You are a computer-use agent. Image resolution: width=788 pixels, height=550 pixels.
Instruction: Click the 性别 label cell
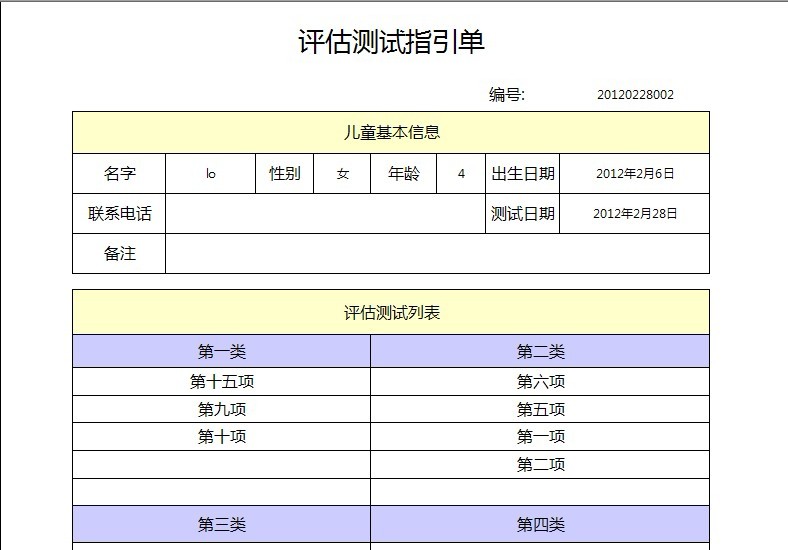point(284,173)
